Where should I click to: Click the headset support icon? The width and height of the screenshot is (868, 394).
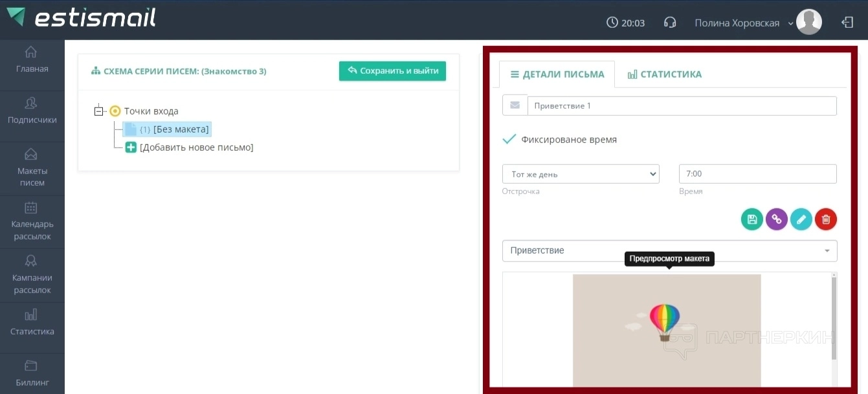click(x=670, y=23)
